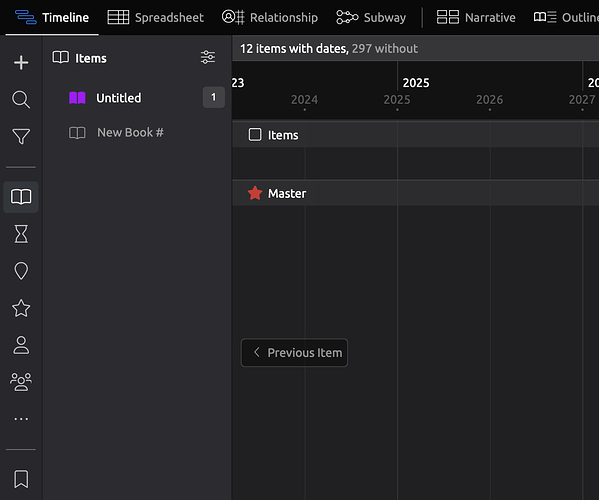Click the bookmark icon at sidebar bottom
599x500 pixels.
point(21,479)
